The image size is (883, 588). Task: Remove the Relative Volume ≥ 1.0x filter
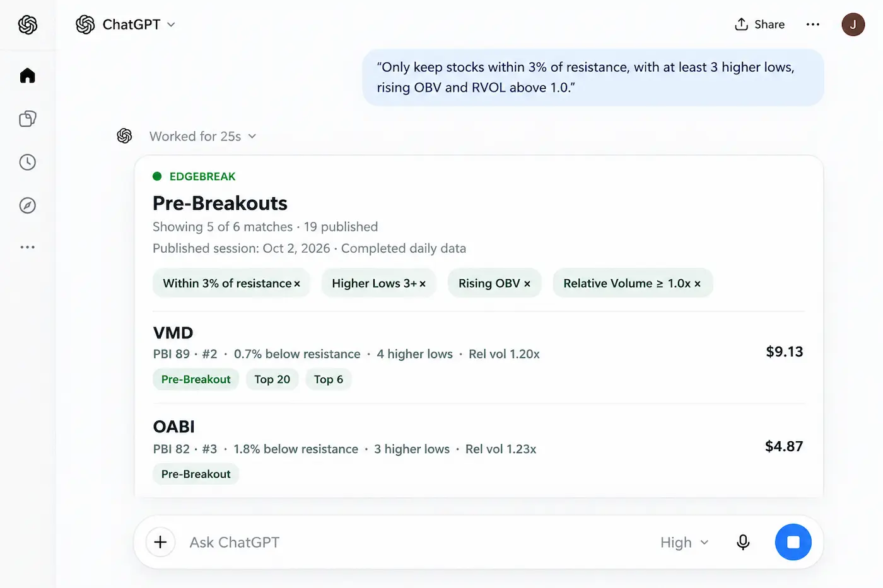698,284
